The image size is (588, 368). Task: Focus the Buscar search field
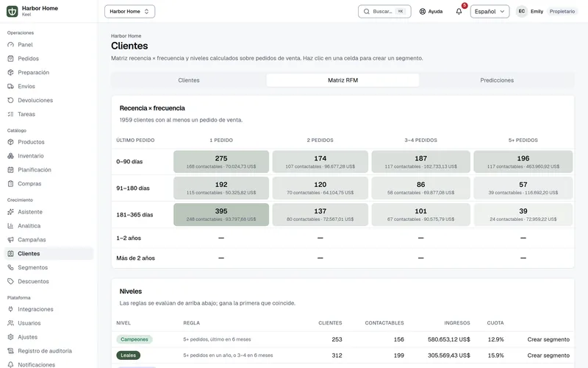pos(384,11)
